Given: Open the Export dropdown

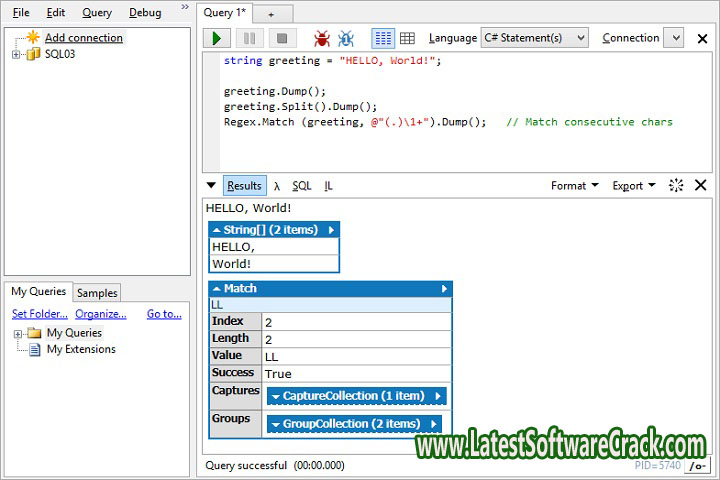Looking at the screenshot, I should (634, 186).
